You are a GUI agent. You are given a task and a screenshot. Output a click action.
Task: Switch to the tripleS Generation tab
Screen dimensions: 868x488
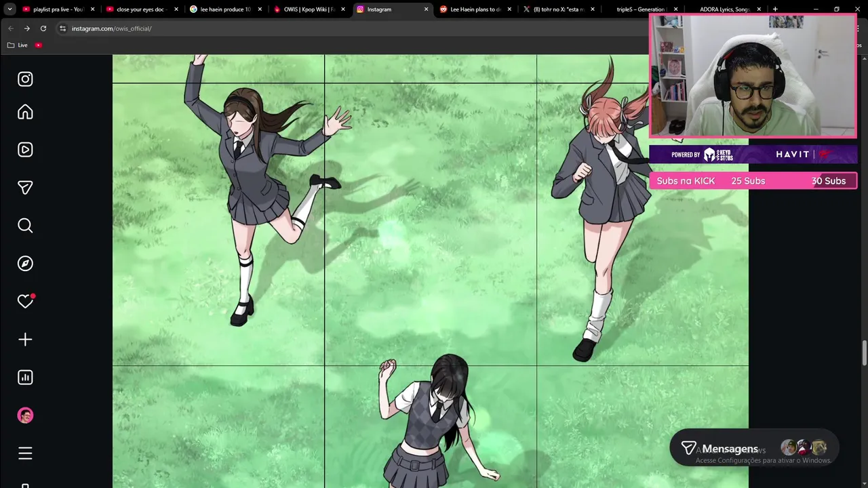pos(642,9)
